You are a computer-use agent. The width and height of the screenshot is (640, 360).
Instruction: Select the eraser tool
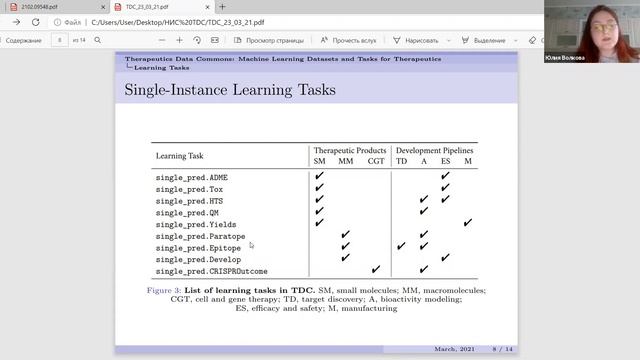(x=532, y=40)
